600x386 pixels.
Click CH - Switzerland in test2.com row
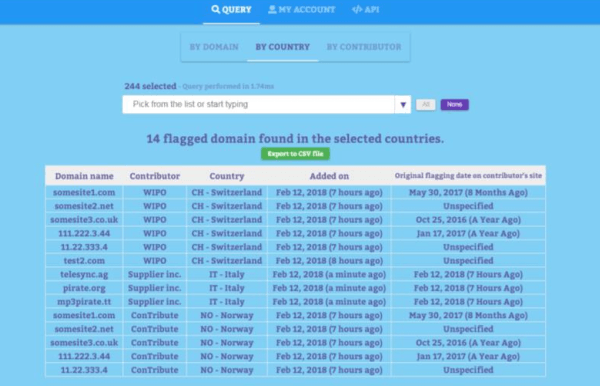click(227, 261)
